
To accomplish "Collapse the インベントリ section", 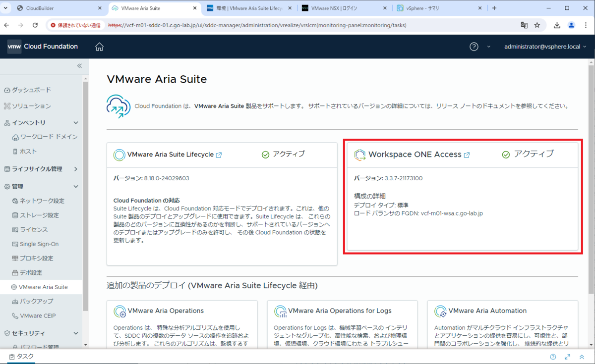I will point(76,122).
